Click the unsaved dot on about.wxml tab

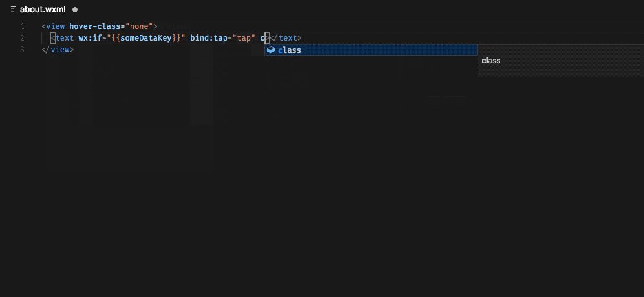[75, 10]
